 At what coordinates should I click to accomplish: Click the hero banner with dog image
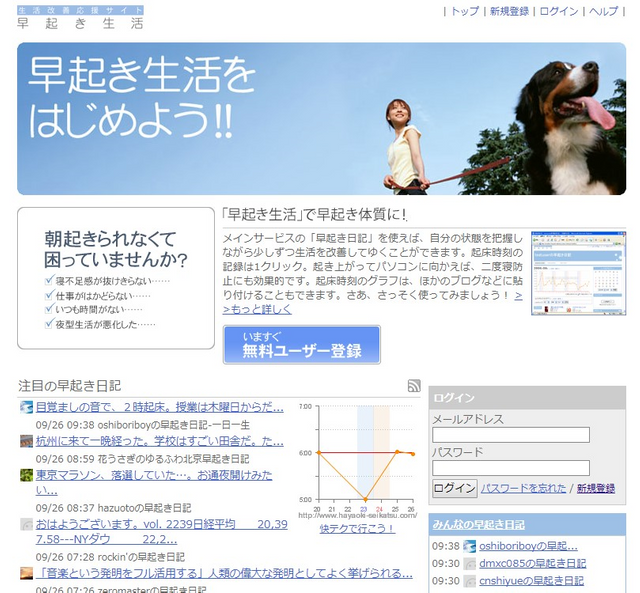[321, 119]
